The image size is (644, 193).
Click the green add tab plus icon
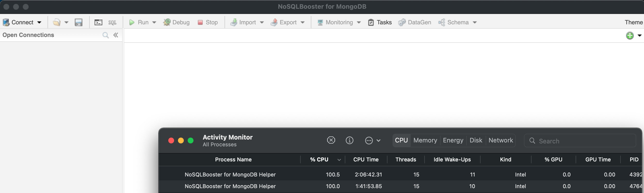[630, 35]
